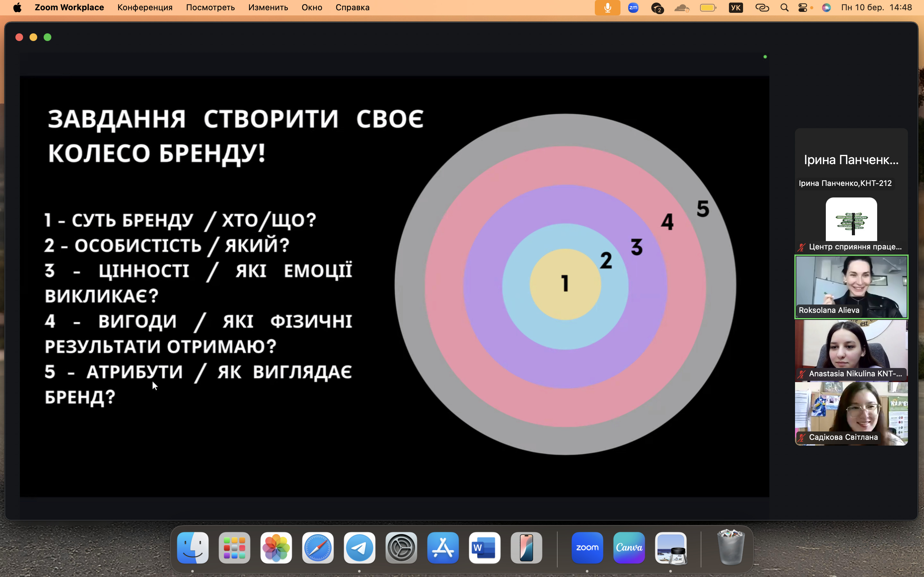Open the Справка menu
Image resolution: width=924 pixels, height=577 pixels.
[x=352, y=8]
